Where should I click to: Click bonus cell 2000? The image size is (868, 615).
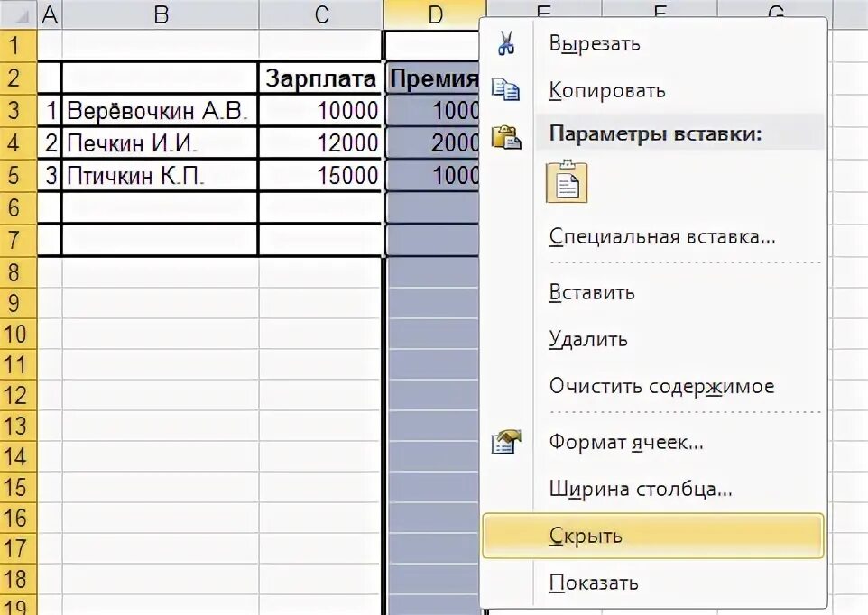point(433,142)
